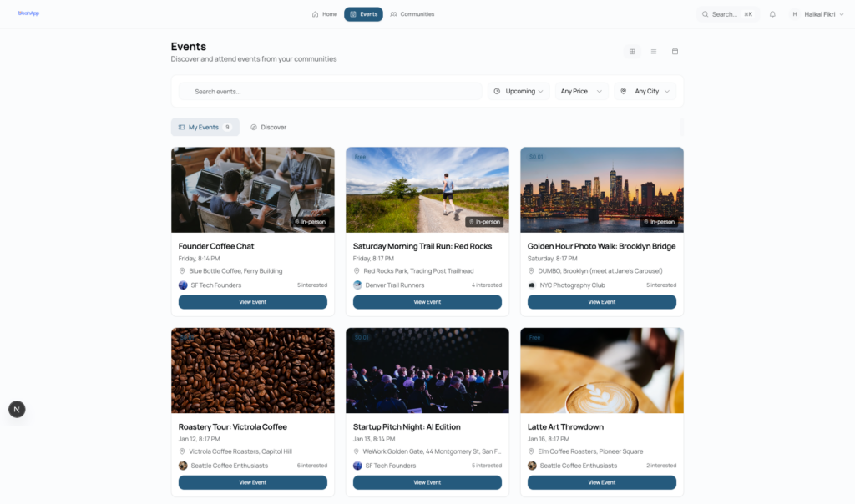Open the Golden Hour Photo Walk thumbnail

(601, 189)
